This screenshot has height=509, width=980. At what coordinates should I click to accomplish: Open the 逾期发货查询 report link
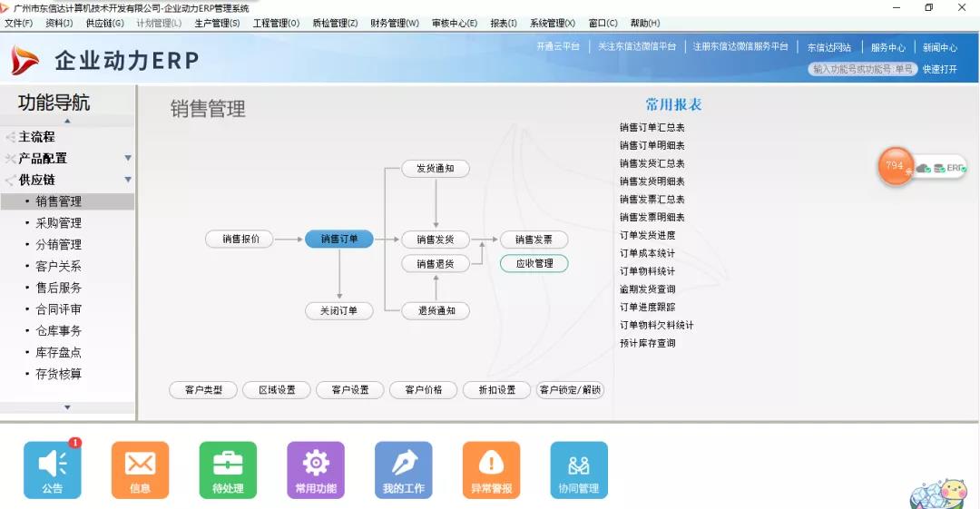648,289
